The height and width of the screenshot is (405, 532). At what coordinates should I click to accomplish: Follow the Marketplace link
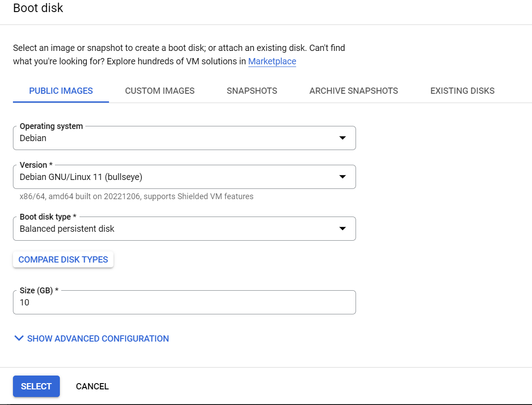coord(272,62)
